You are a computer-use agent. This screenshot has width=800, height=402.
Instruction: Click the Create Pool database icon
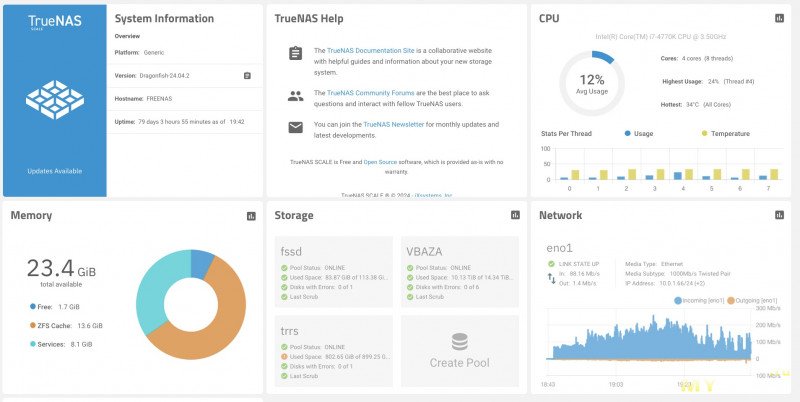point(460,342)
